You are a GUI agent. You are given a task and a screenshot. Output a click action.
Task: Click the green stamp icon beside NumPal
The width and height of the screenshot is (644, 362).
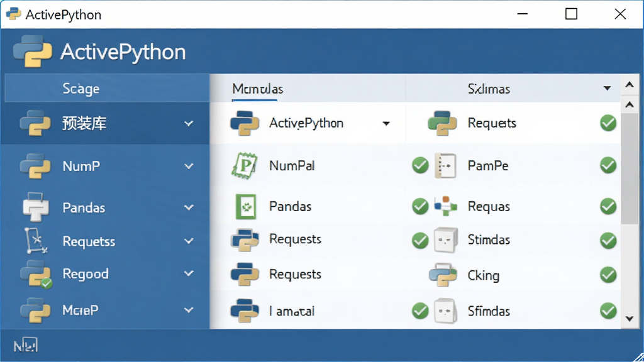(x=245, y=165)
